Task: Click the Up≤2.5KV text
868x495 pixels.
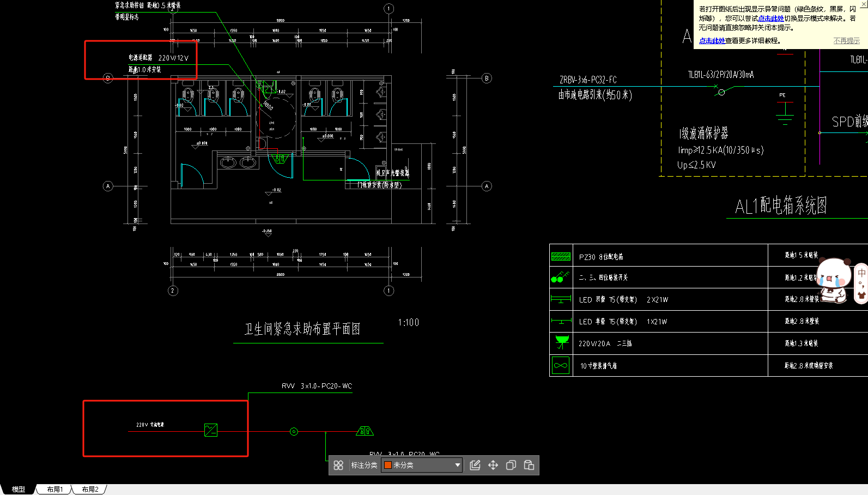Action: 696,165
